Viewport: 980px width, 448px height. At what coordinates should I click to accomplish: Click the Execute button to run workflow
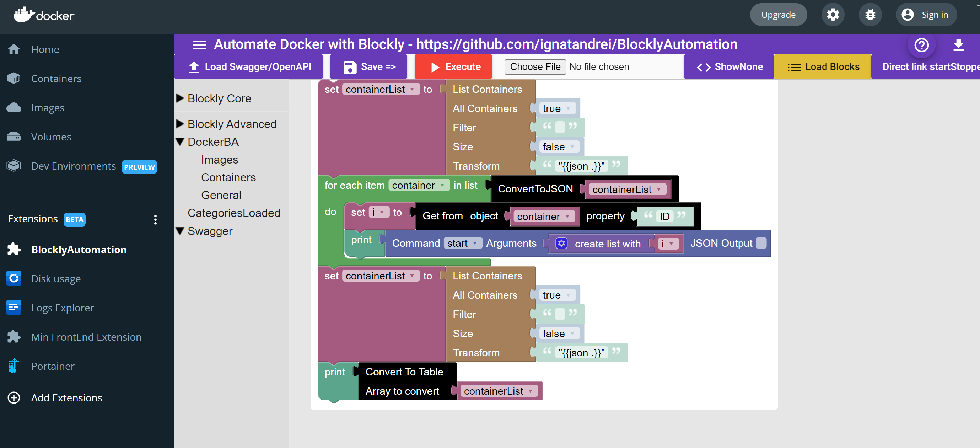(x=454, y=66)
